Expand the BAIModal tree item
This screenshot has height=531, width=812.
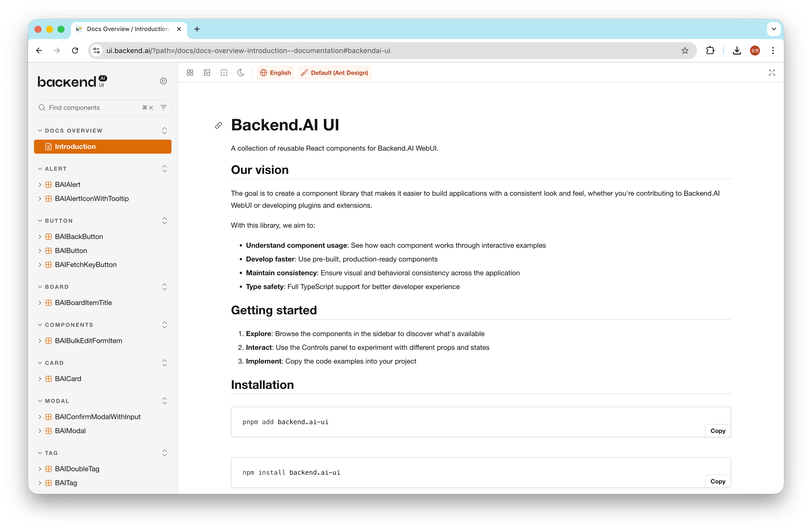40,431
